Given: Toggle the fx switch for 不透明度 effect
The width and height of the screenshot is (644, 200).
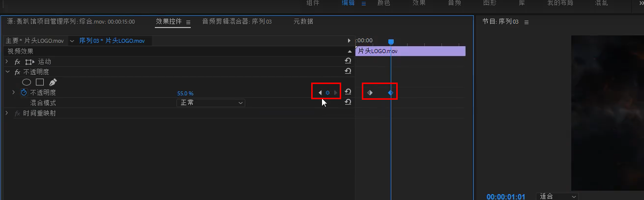Looking at the screenshot, I should [17, 72].
